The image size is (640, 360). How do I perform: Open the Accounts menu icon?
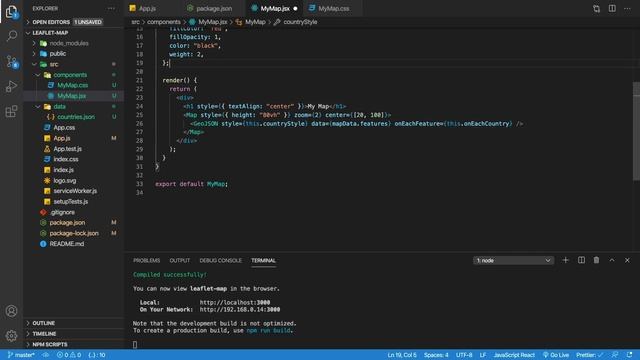pos(11,311)
